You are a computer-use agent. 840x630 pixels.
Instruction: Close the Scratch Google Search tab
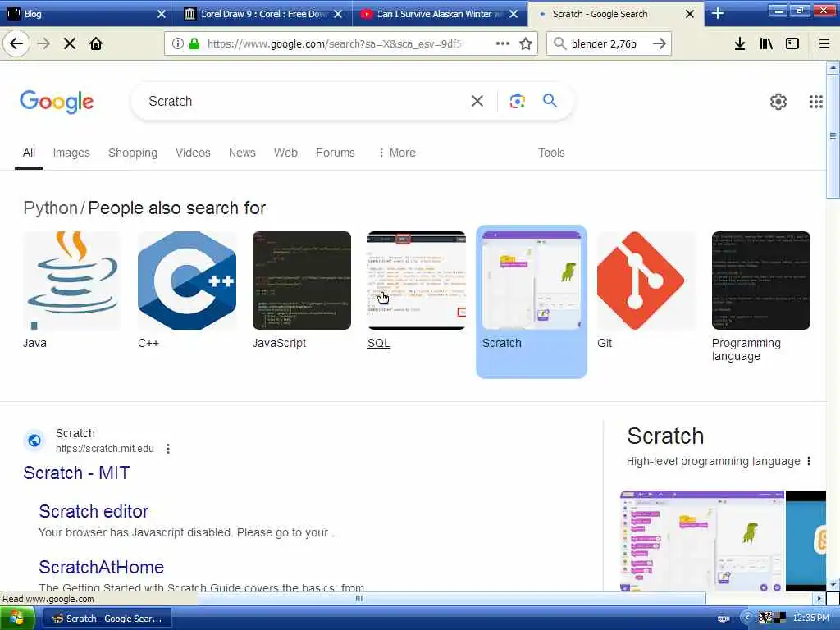(690, 14)
